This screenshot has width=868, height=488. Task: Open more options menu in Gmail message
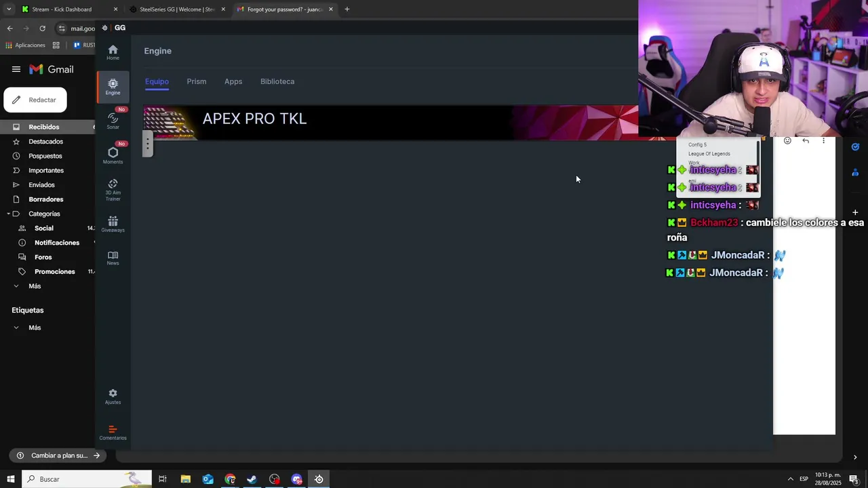click(x=823, y=140)
